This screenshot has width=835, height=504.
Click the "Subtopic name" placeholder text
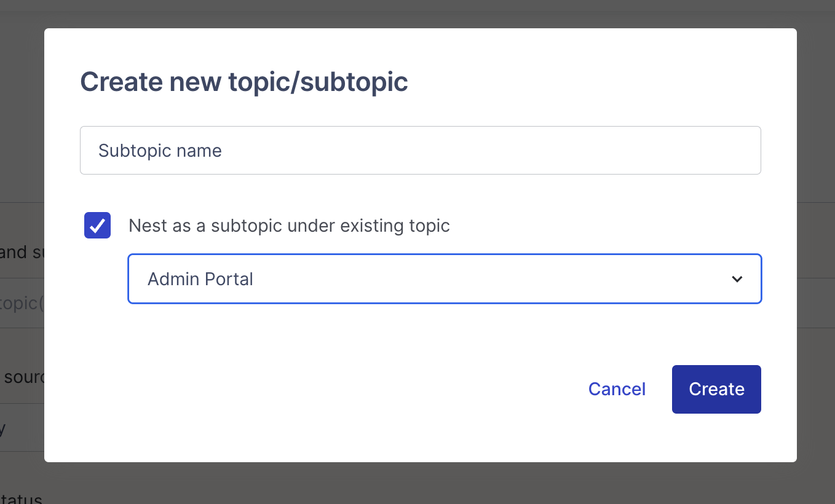tap(160, 151)
